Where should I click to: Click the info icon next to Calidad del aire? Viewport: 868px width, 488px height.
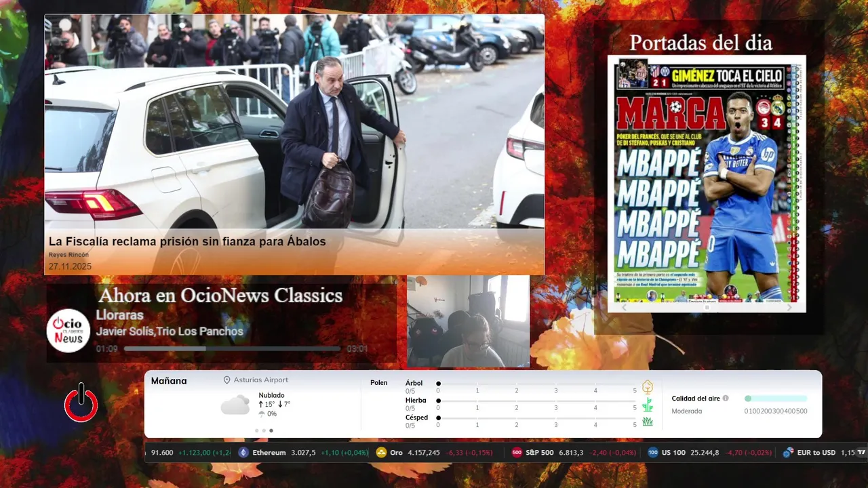[x=726, y=399]
